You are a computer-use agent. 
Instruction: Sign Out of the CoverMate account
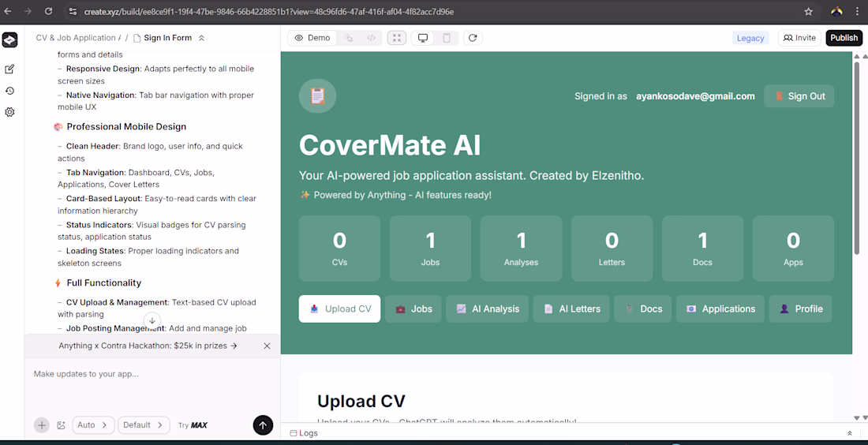click(799, 95)
